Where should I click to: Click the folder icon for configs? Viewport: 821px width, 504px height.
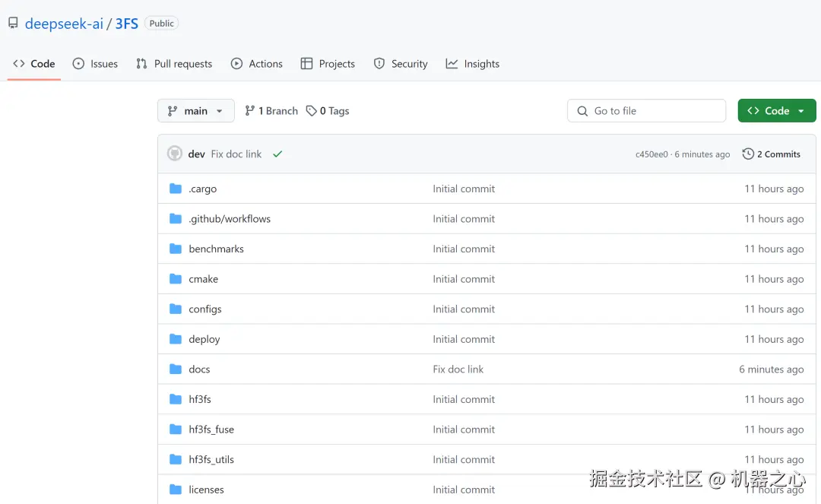[x=176, y=309]
